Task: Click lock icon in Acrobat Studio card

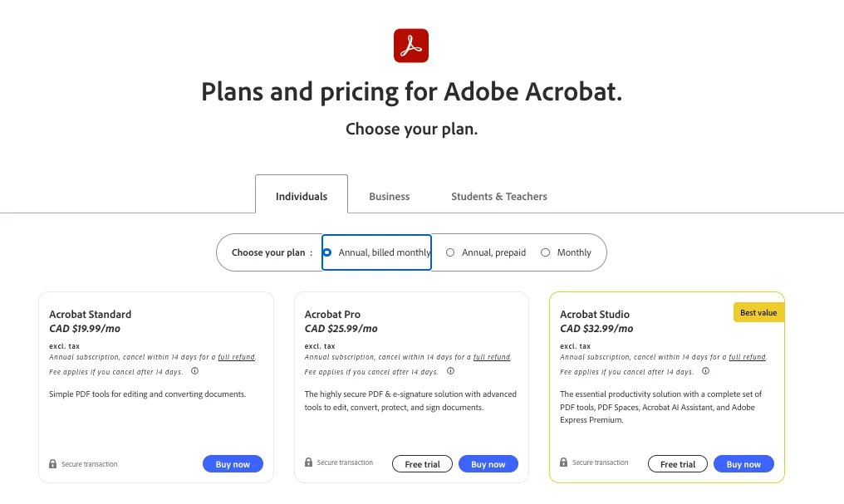Action: tap(564, 462)
